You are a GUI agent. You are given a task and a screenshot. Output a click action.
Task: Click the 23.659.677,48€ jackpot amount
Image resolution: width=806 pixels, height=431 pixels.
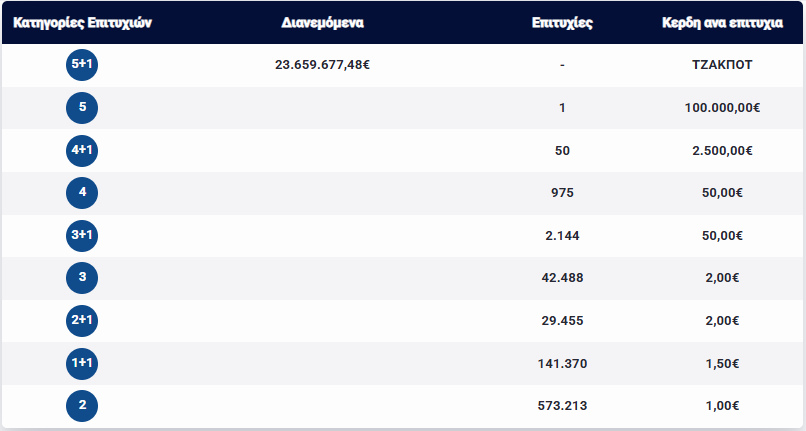(322, 65)
